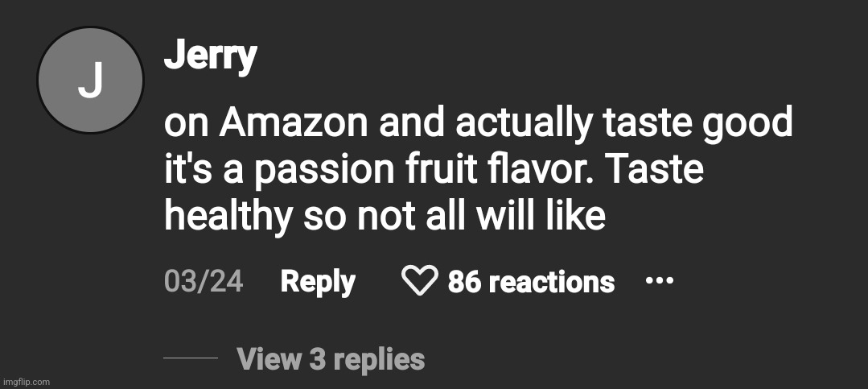Click the imgflip.com watermark
The width and height of the screenshot is (868, 389).
(26, 382)
